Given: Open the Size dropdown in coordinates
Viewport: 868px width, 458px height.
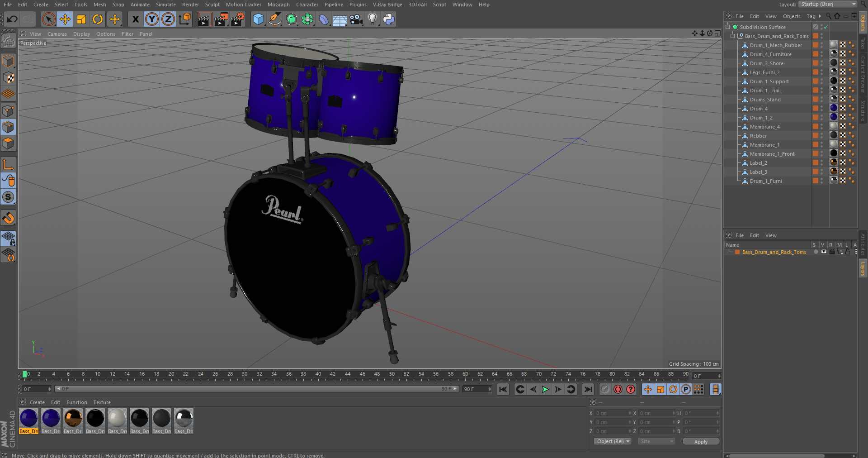Looking at the screenshot, I should click(656, 441).
